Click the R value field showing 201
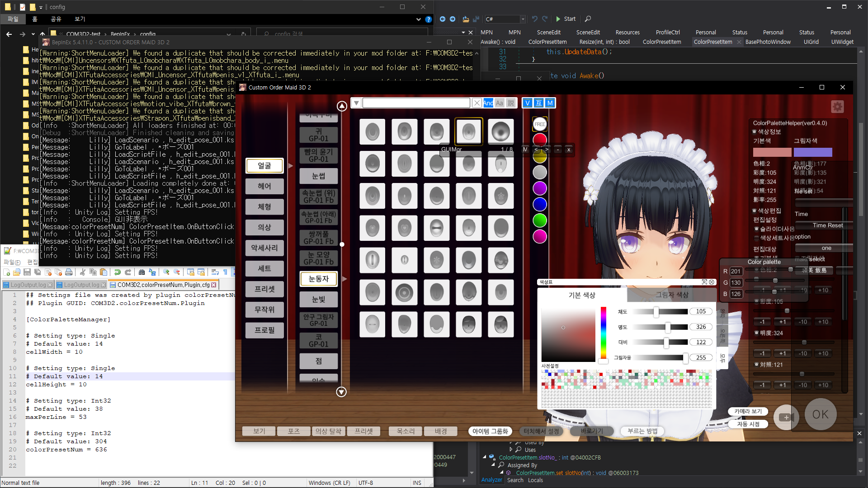The image size is (868, 488). click(x=736, y=271)
